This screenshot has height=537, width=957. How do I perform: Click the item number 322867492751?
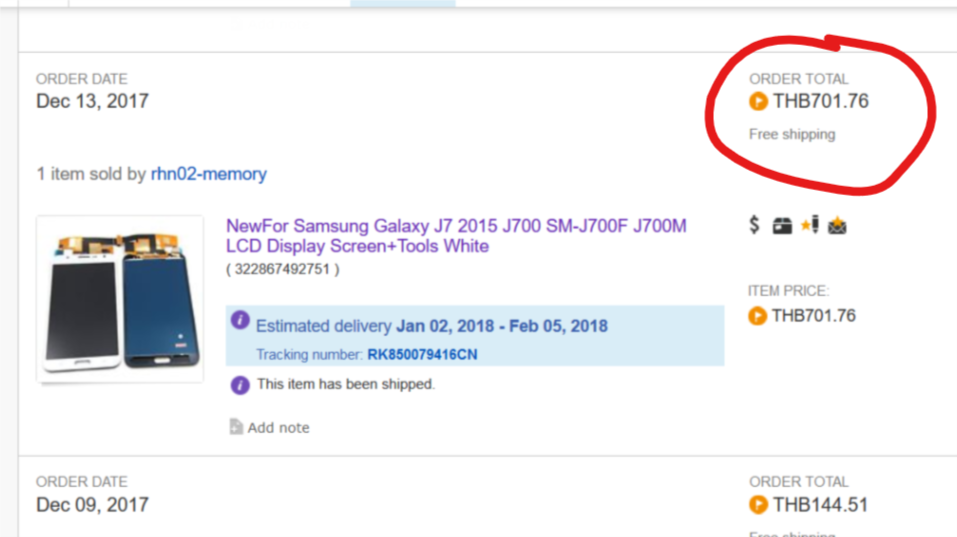point(283,269)
